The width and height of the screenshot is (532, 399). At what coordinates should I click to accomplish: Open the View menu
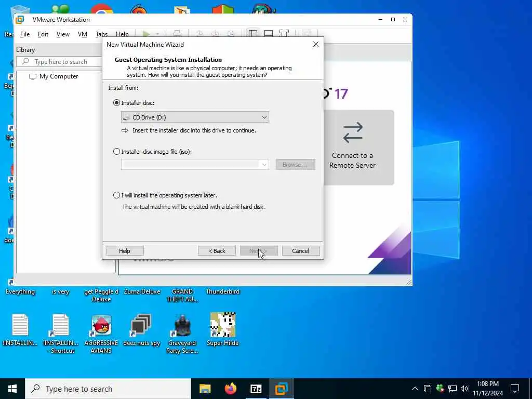point(63,34)
